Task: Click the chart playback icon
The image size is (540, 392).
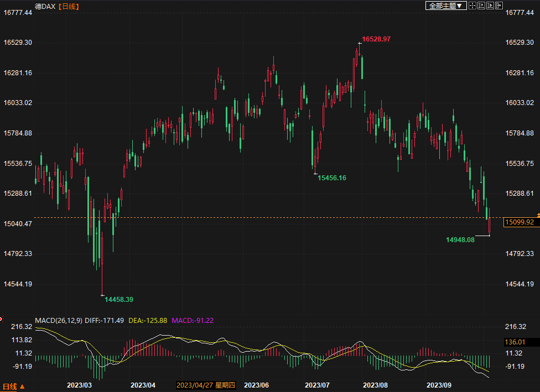Action: coord(490,6)
